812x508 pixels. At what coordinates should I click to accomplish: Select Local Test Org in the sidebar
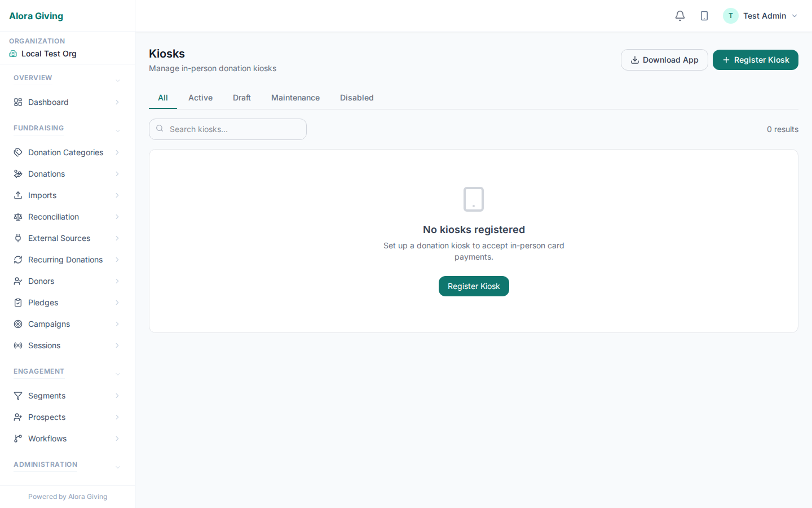[49, 53]
